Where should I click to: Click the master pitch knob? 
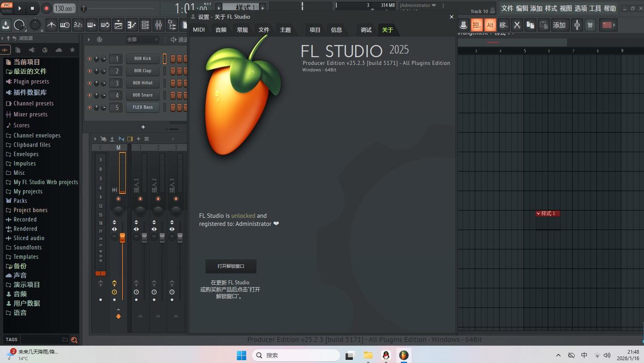click(35, 25)
